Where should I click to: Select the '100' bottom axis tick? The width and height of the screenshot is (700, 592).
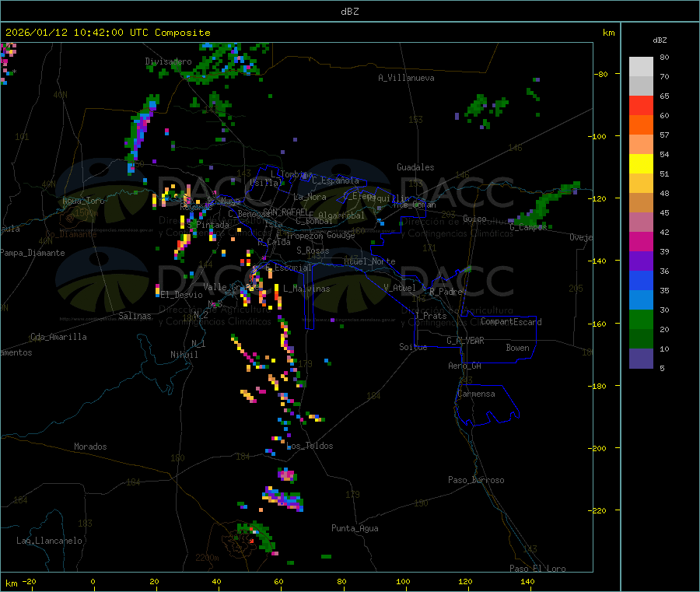point(403,581)
